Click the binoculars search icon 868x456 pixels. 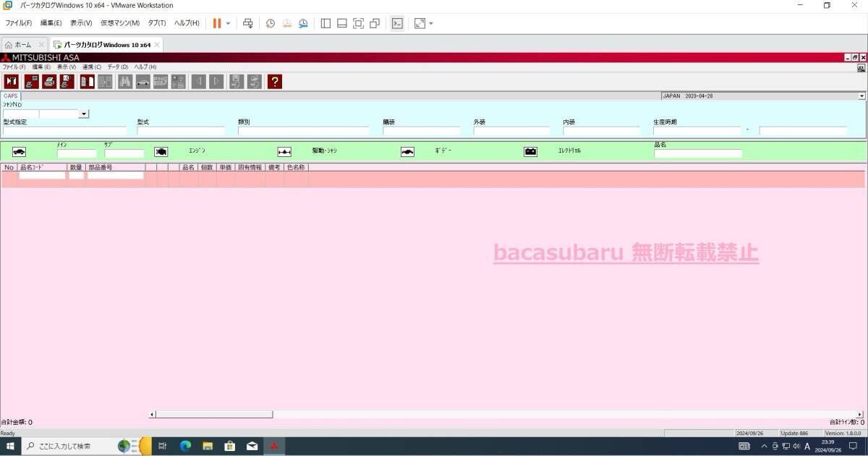125,82
